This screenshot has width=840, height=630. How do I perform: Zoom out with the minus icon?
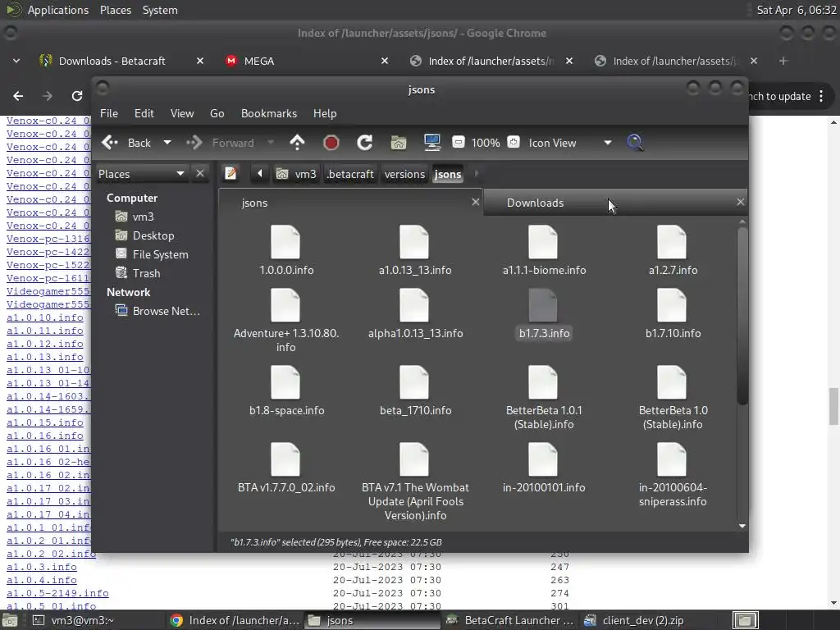tap(458, 142)
